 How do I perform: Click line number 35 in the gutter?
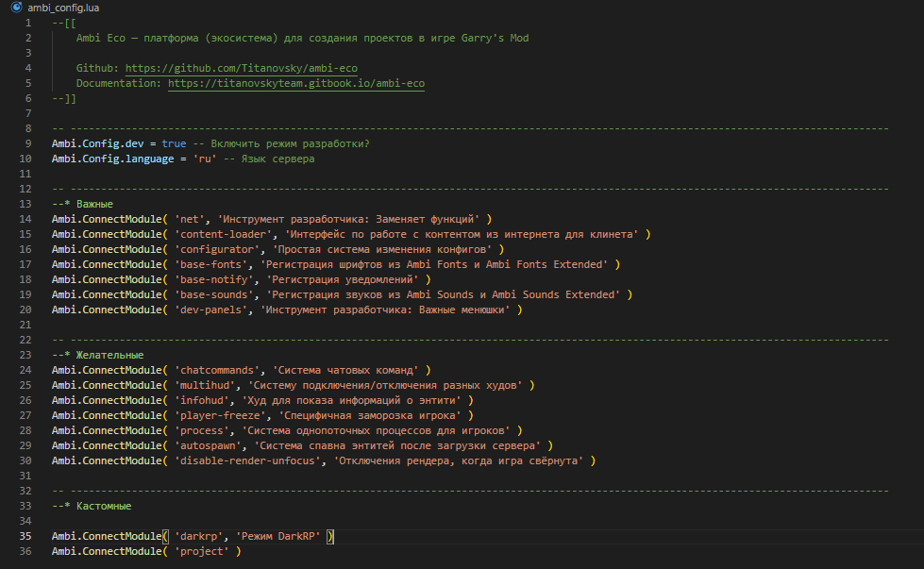click(25, 536)
